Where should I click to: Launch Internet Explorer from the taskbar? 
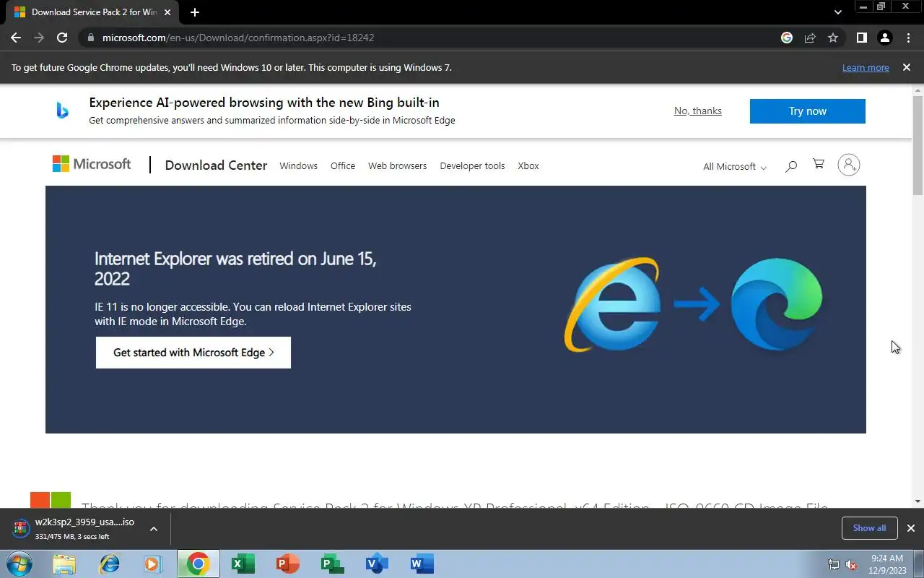109,564
